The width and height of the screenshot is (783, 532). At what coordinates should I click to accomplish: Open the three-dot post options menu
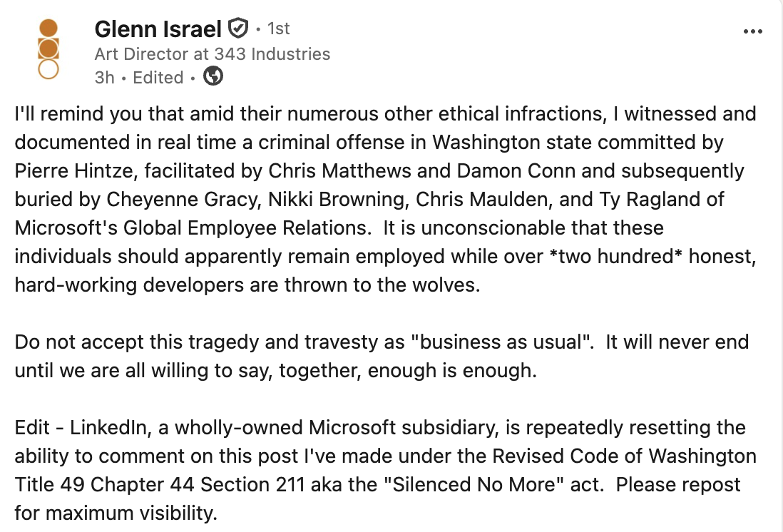click(752, 31)
